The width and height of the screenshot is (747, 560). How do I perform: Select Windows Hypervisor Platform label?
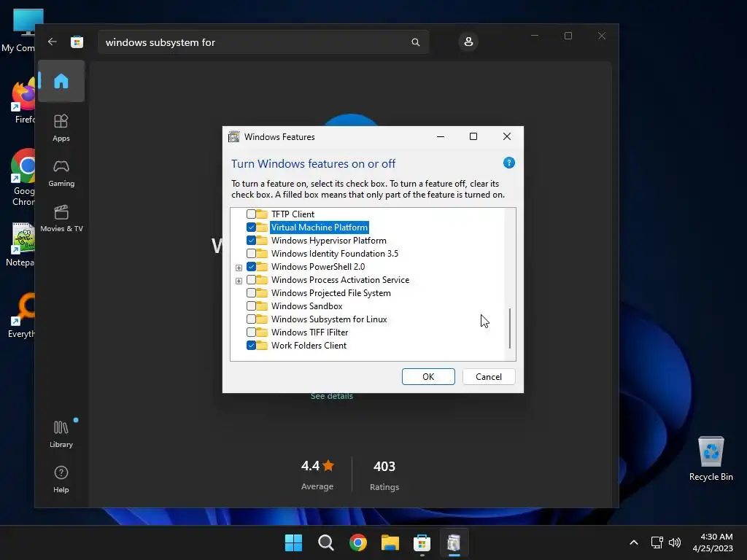pyautogui.click(x=329, y=241)
